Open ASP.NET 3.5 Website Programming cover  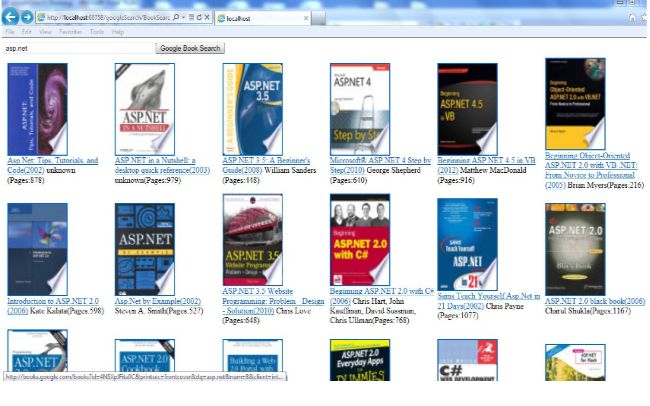coord(252,240)
